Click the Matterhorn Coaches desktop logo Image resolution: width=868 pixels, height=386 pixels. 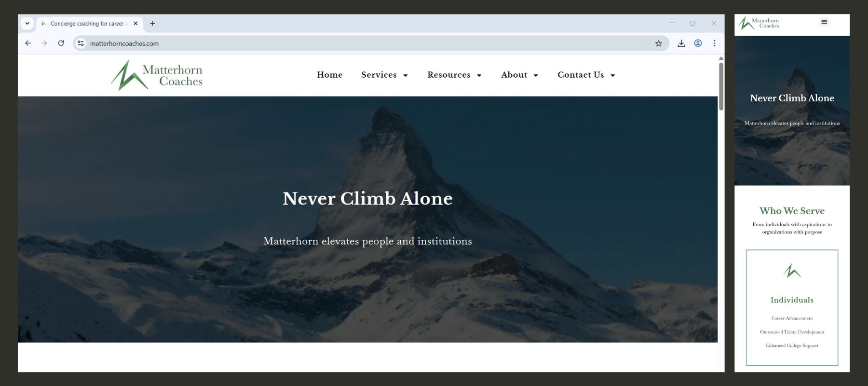[x=157, y=75]
